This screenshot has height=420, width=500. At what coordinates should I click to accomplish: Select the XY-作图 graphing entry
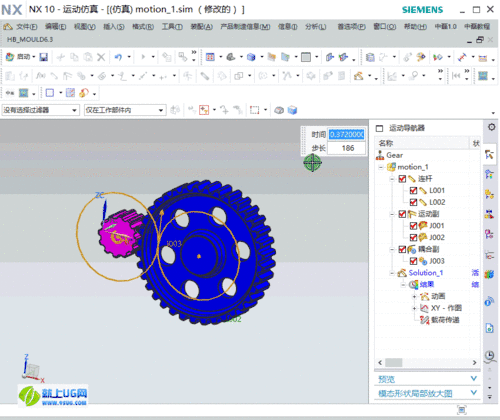pyautogui.click(x=446, y=308)
